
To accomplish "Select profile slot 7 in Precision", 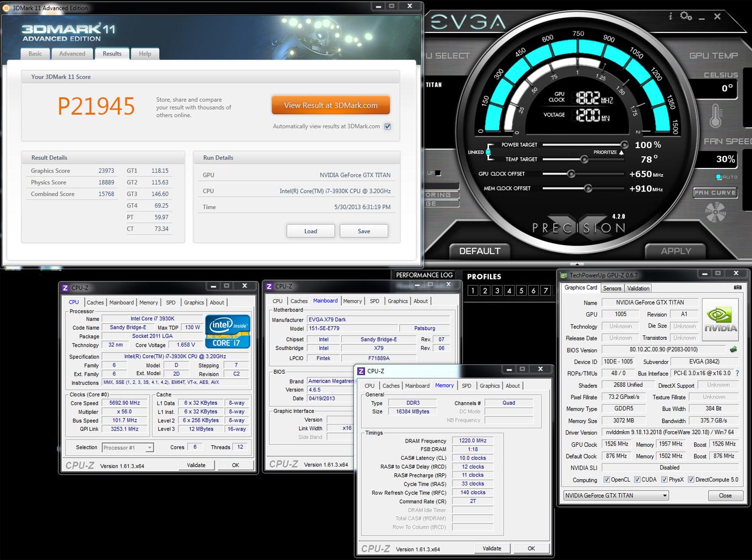I will tap(546, 291).
